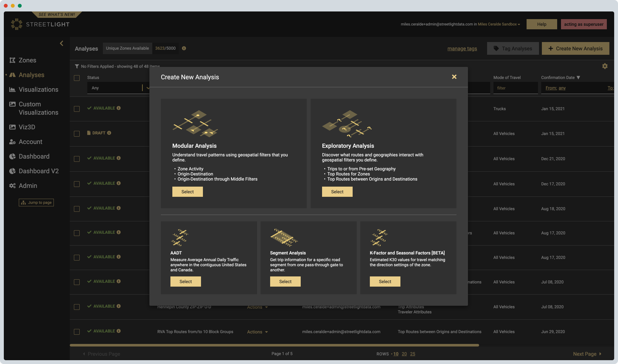Select the Modular Analysis option
The image size is (618, 364).
[187, 192]
